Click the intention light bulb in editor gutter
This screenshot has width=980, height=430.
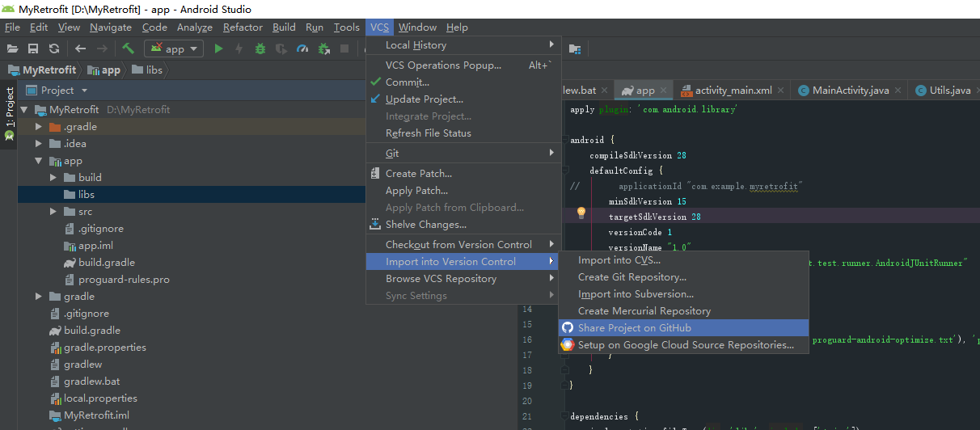tap(581, 213)
